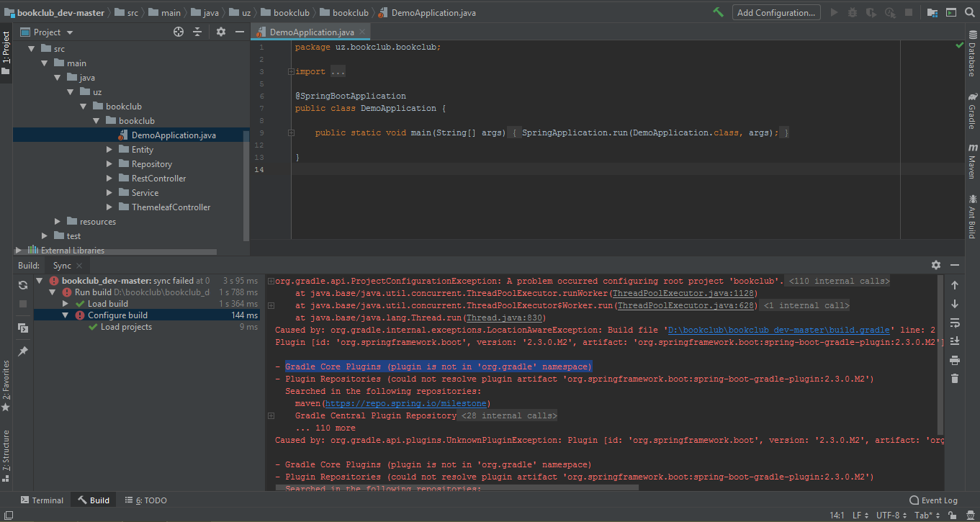The height and width of the screenshot is (522, 980).
Task: Expand the Load build node
Action: coord(66,304)
